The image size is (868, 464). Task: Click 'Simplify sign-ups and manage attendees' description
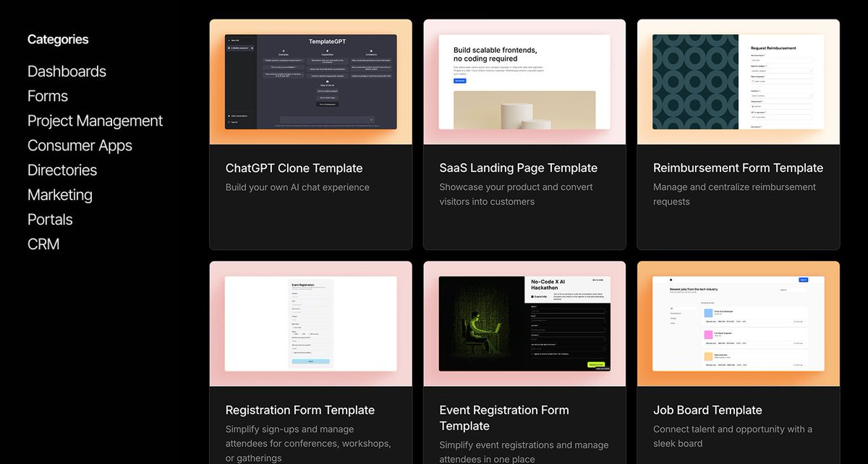(x=308, y=444)
